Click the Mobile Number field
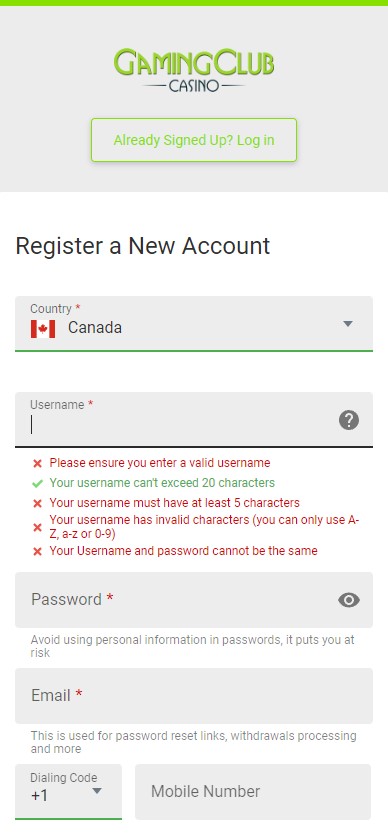The width and height of the screenshot is (388, 835). pos(253,791)
